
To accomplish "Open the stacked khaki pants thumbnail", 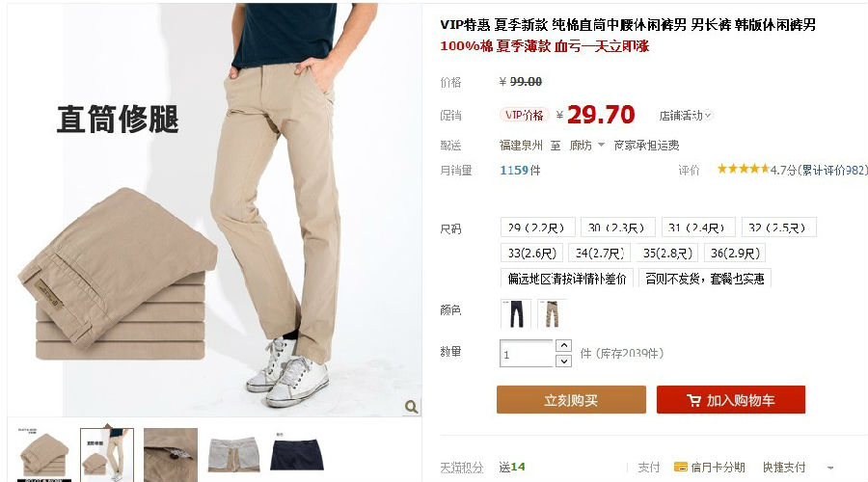I will pyautogui.click(x=44, y=454).
